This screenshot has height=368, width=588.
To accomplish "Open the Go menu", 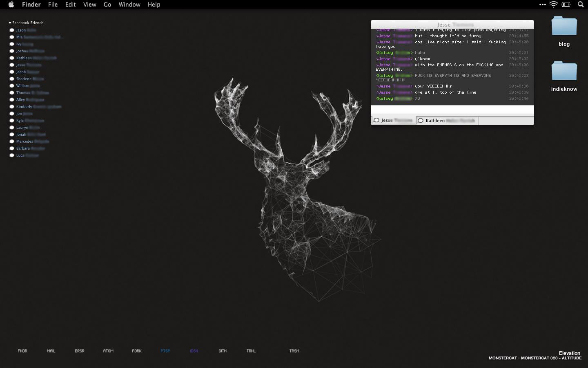I will (107, 4).
